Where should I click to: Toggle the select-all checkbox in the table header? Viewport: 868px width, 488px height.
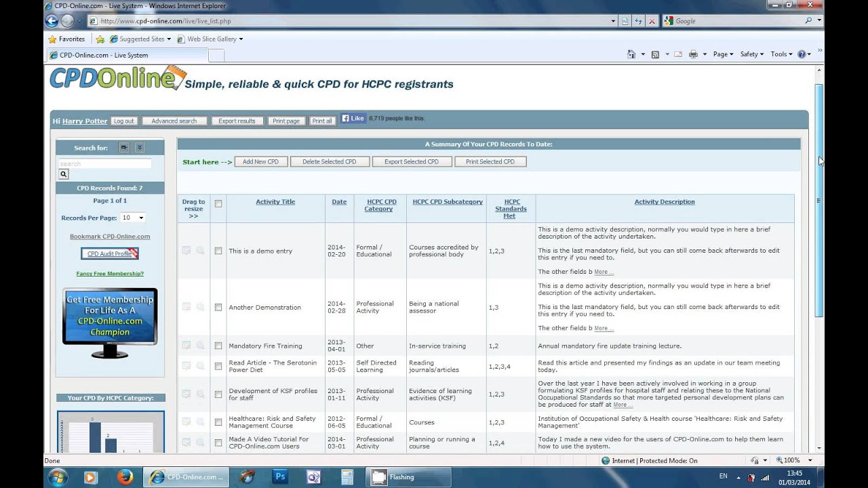(x=218, y=203)
